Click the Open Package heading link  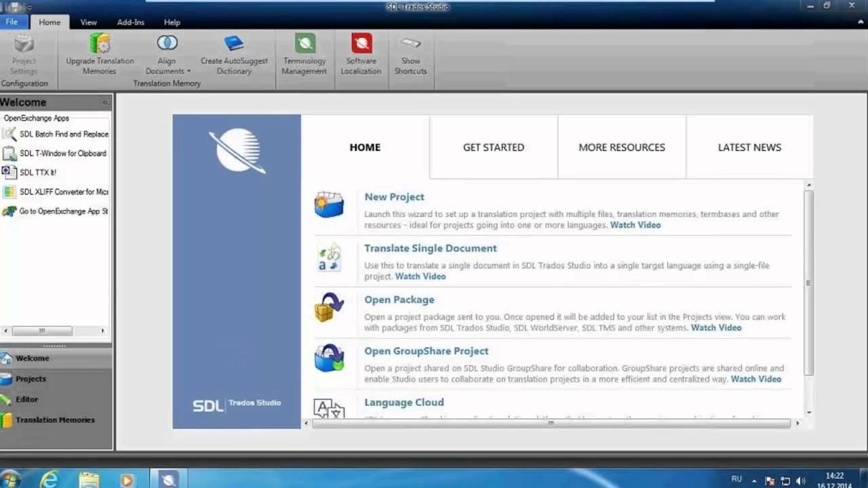click(x=399, y=300)
